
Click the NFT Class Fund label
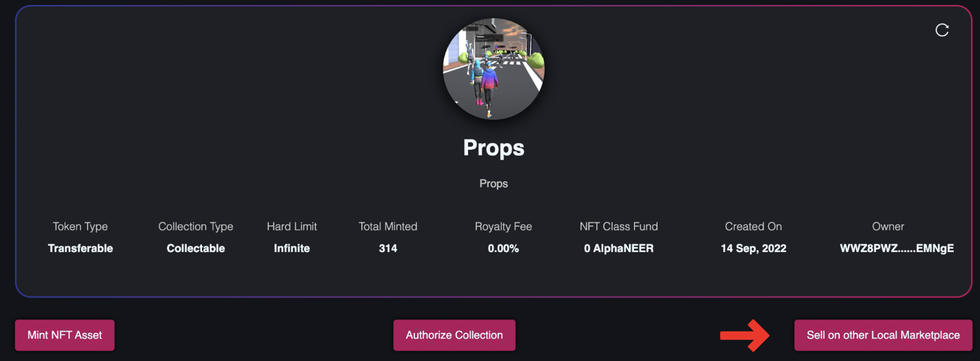click(x=619, y=226)
